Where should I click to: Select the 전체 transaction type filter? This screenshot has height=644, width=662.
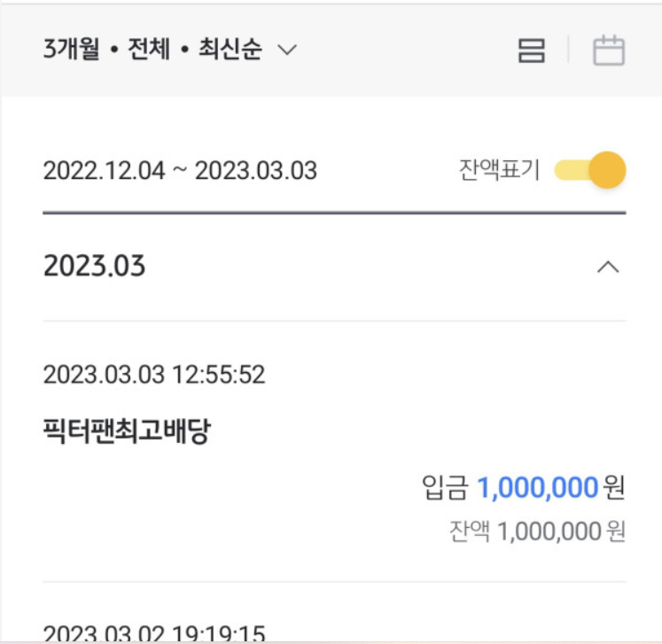point(149,49)
